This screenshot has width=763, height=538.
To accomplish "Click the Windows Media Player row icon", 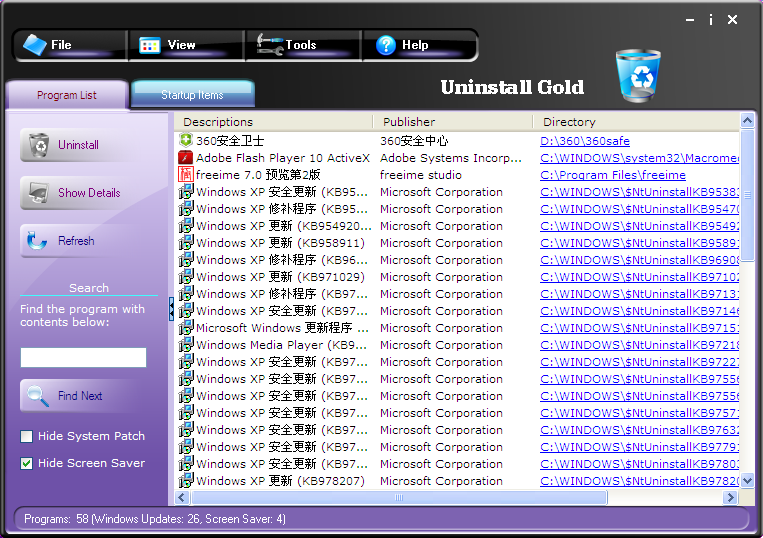I will (185, 345).
